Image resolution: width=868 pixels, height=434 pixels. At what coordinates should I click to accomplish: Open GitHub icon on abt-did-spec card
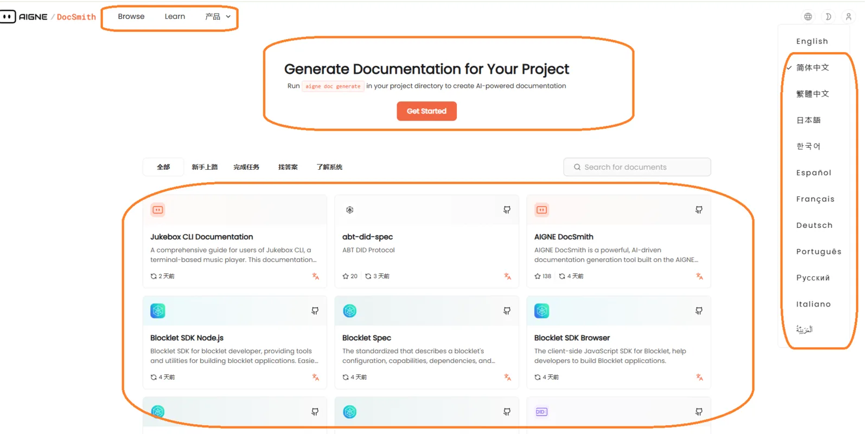click(507, 210)
